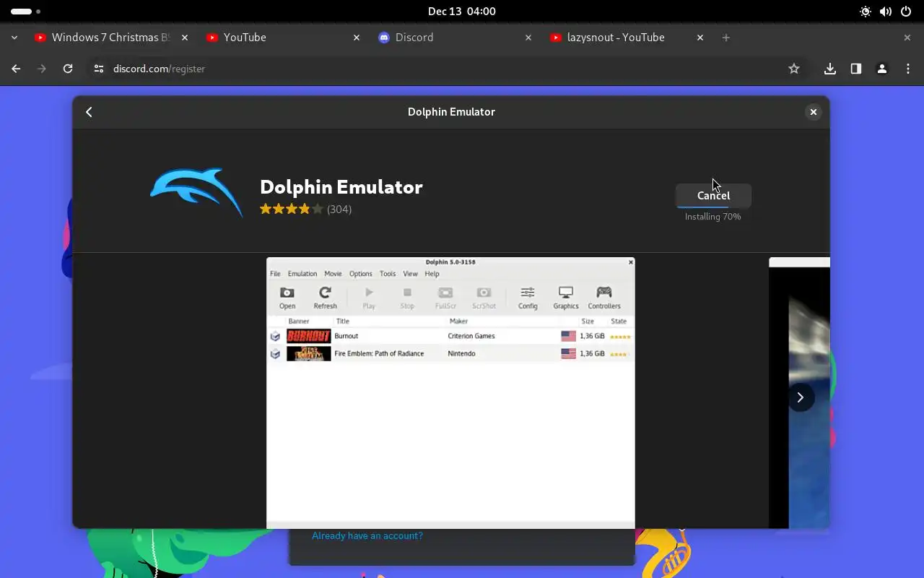Image resolution: width=924 pixels, height=578 pixels.
Task: Cancel the Dolphin Emulator installation
Action: (713, 196)
